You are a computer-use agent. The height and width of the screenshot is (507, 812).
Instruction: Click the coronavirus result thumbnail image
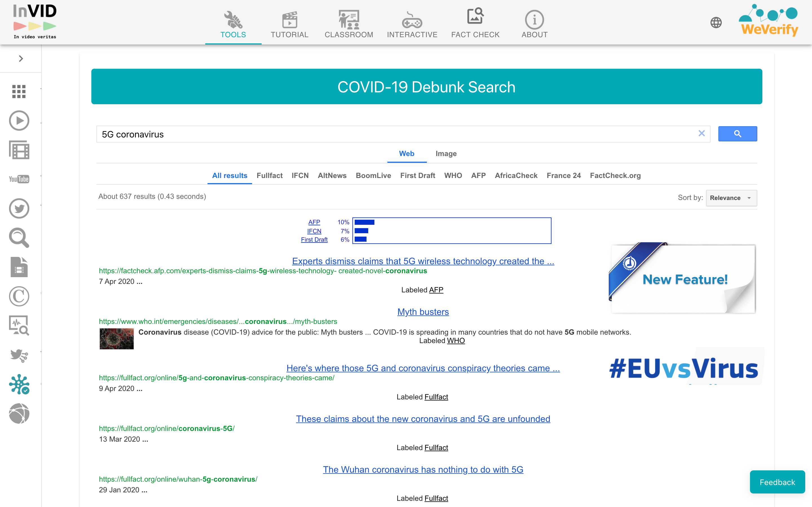click(116, 339)
